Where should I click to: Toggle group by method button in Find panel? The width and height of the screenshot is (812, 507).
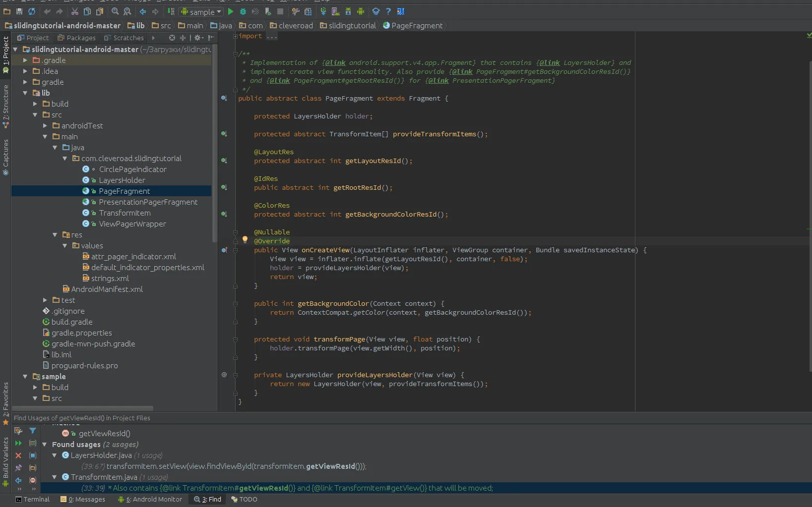coord(33,480)
